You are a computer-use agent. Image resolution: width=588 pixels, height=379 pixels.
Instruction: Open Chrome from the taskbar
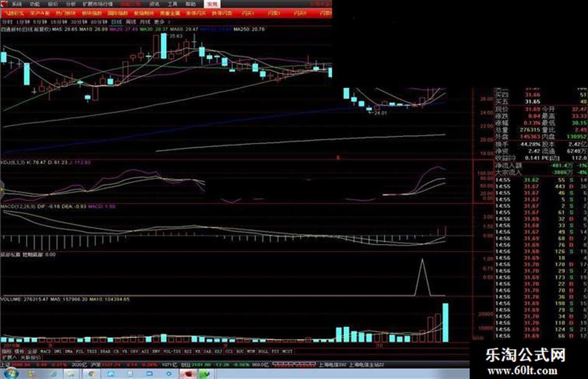point(91,374)
